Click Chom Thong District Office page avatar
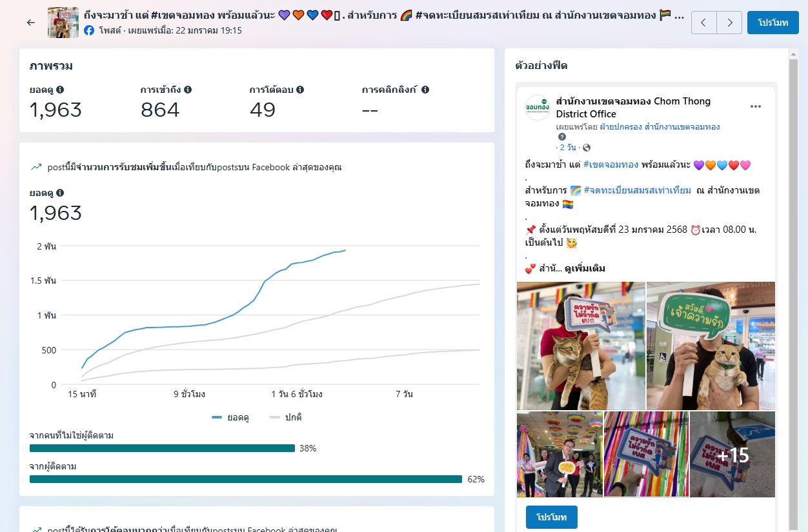The width and height of the screenshot is (808, 532). click(538, 107)
